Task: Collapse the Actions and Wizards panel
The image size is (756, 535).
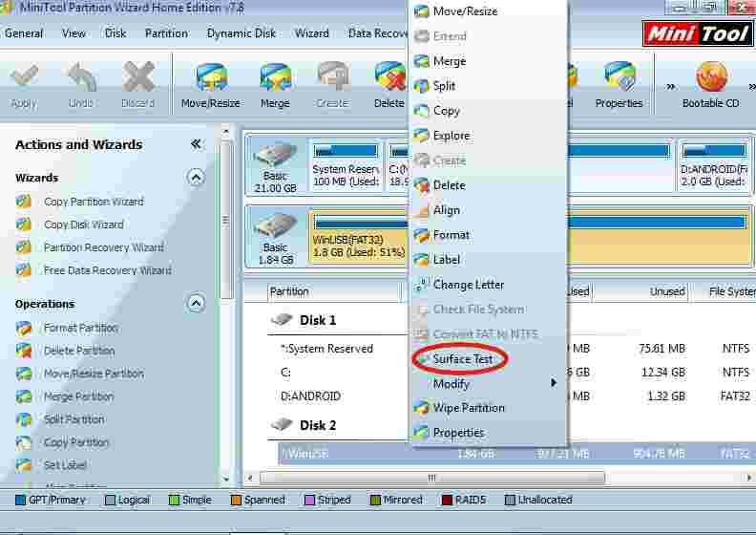Action: 196,143
